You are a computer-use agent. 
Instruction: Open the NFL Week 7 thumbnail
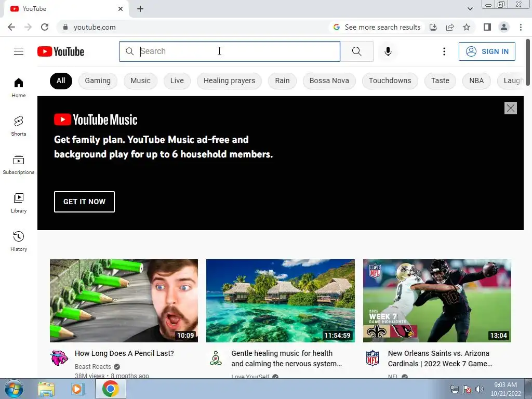pyautogui.click(x=437, y=301)
